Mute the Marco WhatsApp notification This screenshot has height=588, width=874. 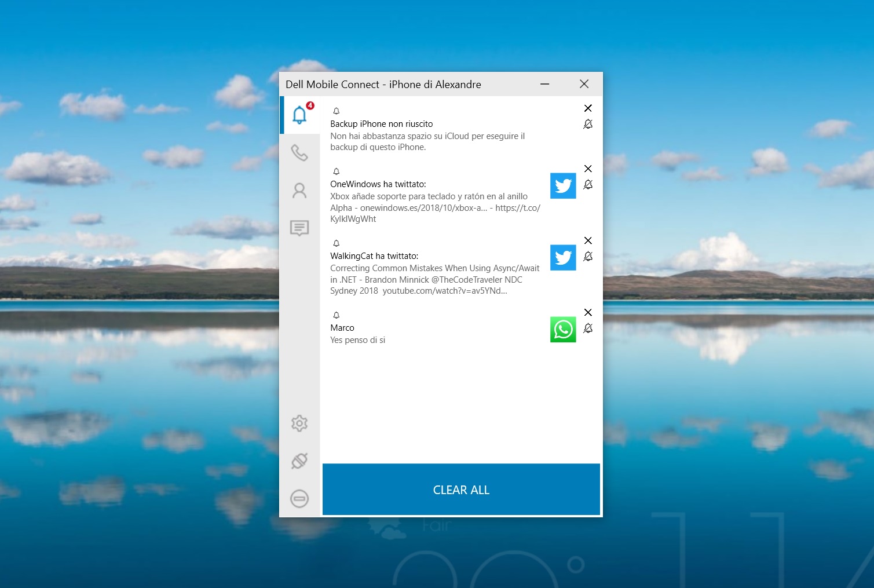point(588,328)
